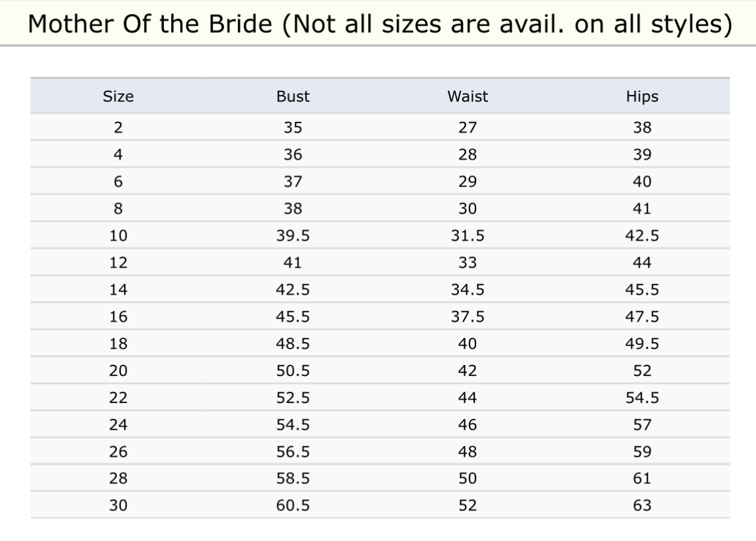Click the Bust column header
756x541 pixels.
(292, 97)
